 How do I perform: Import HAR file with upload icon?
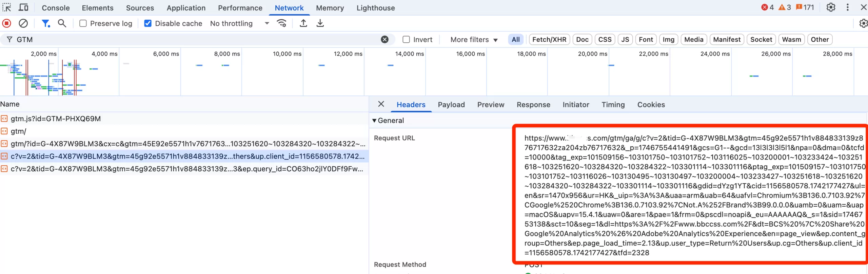[x=303, y=23]
